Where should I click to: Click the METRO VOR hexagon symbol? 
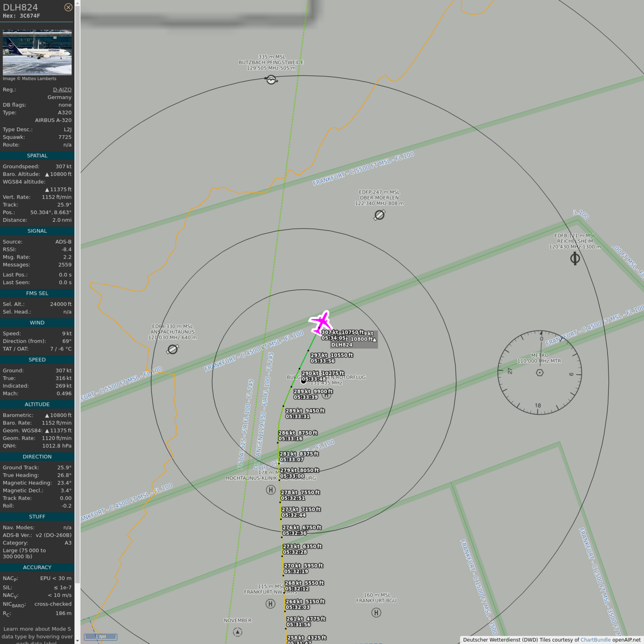coord(540,373)
